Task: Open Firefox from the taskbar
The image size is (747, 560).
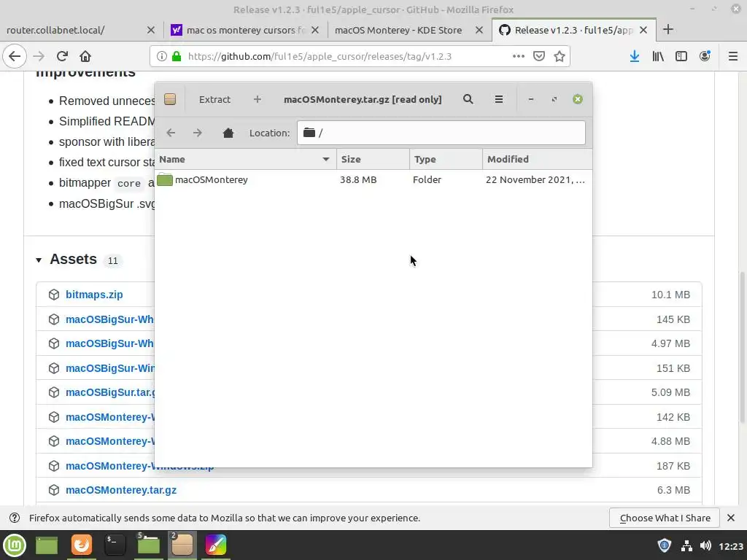Action: pos(82,545)
